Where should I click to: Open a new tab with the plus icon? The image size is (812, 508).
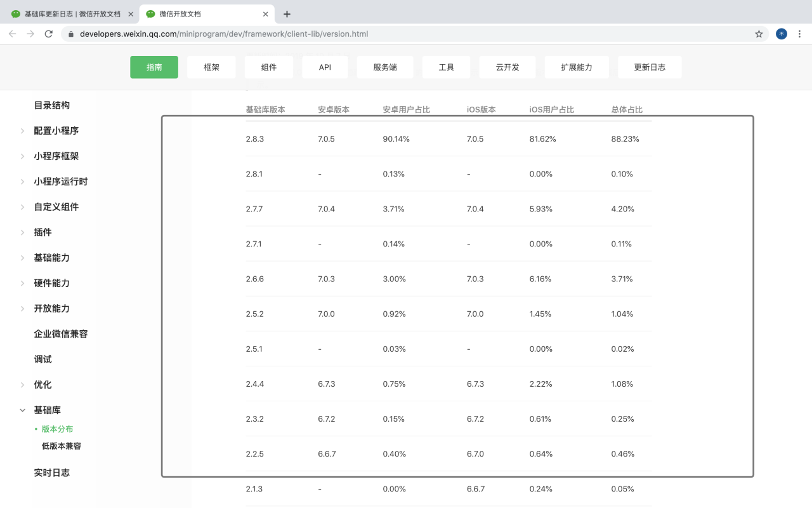click(x=287, y=14)
